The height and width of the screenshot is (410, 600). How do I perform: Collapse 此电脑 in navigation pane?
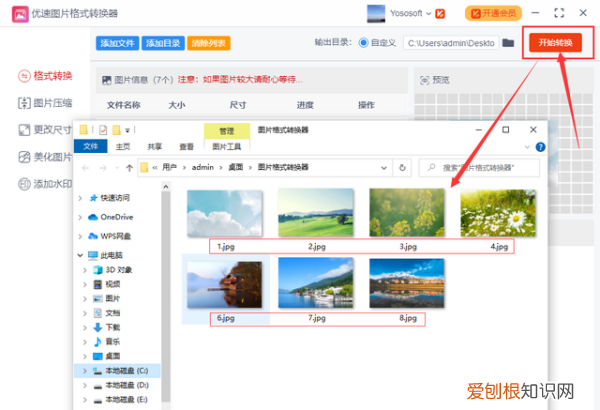point(80,255)
